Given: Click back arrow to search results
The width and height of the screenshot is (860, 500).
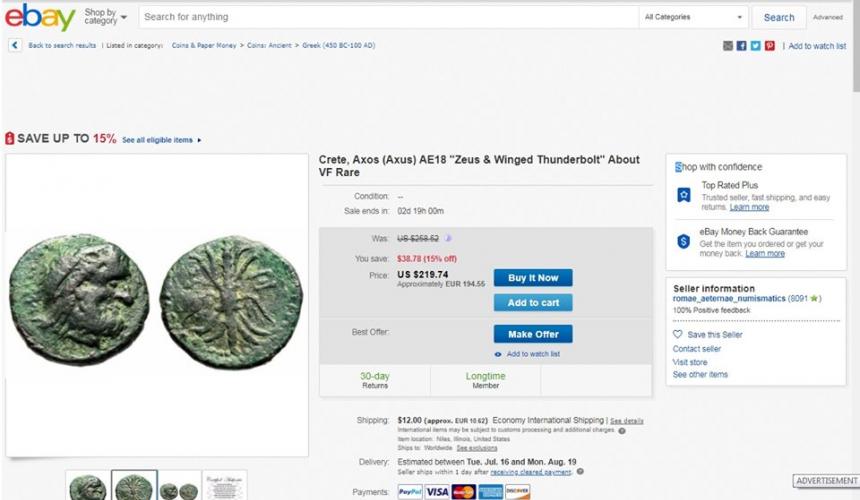Looking at the screenshot, I should point(14,45).
